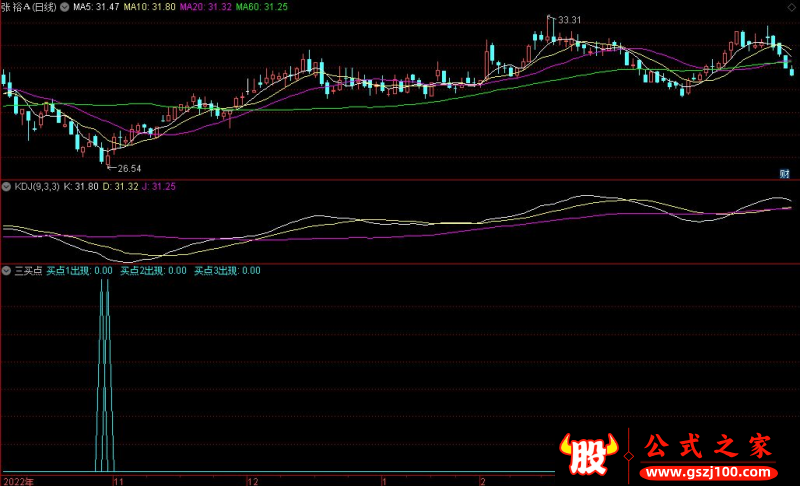Click the KDJ(9,3,3) indicator name
800x486 pixels.
tap(36, 186)
